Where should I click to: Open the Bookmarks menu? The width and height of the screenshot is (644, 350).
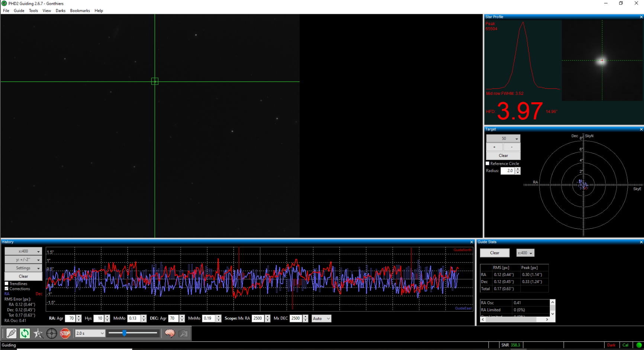point(80,11)
